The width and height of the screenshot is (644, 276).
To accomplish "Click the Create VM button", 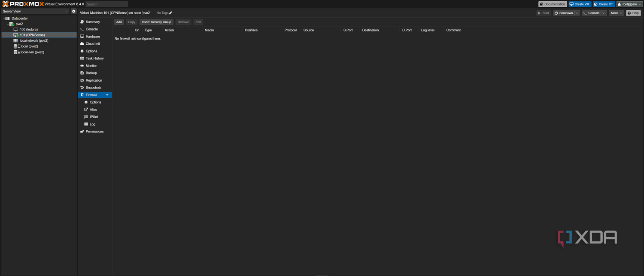I will point(580,4).
